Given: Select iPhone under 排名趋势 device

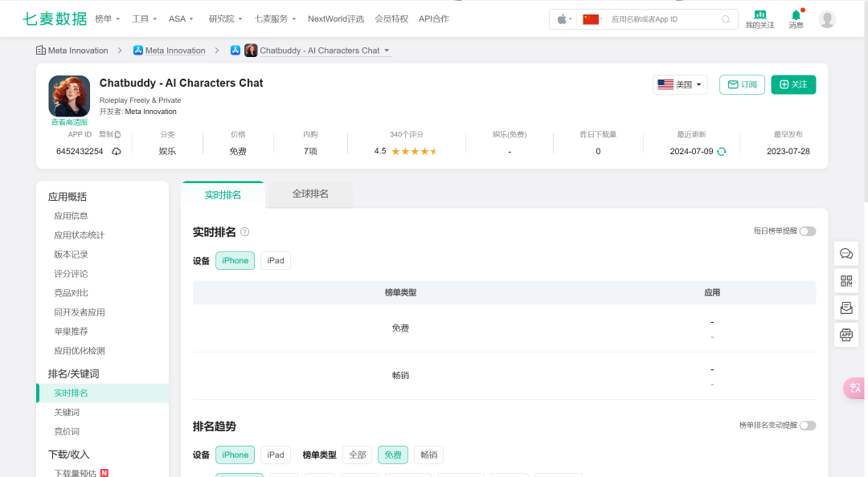Looking at the screenshot, I should tap(235, 455).
